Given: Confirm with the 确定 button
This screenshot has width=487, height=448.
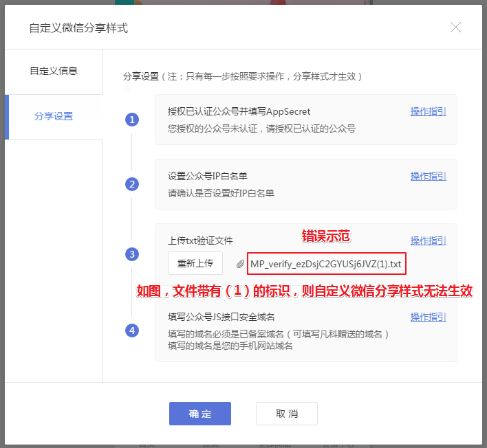Looking at the screenshot, I should click(200, 414).
